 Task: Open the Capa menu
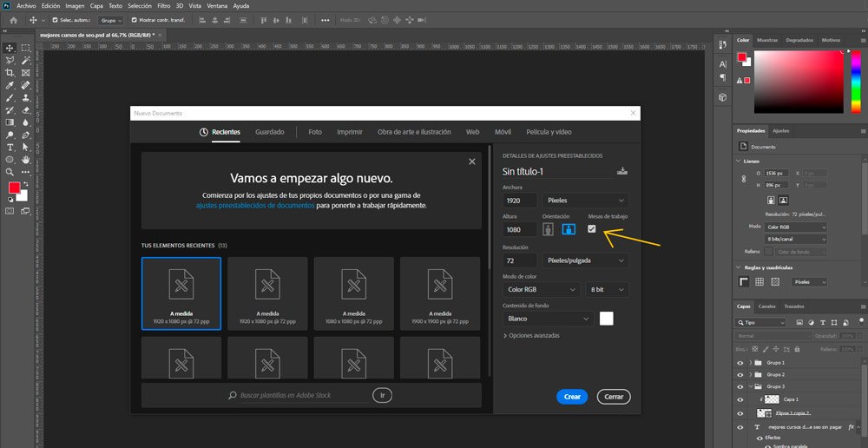(96, 5)
